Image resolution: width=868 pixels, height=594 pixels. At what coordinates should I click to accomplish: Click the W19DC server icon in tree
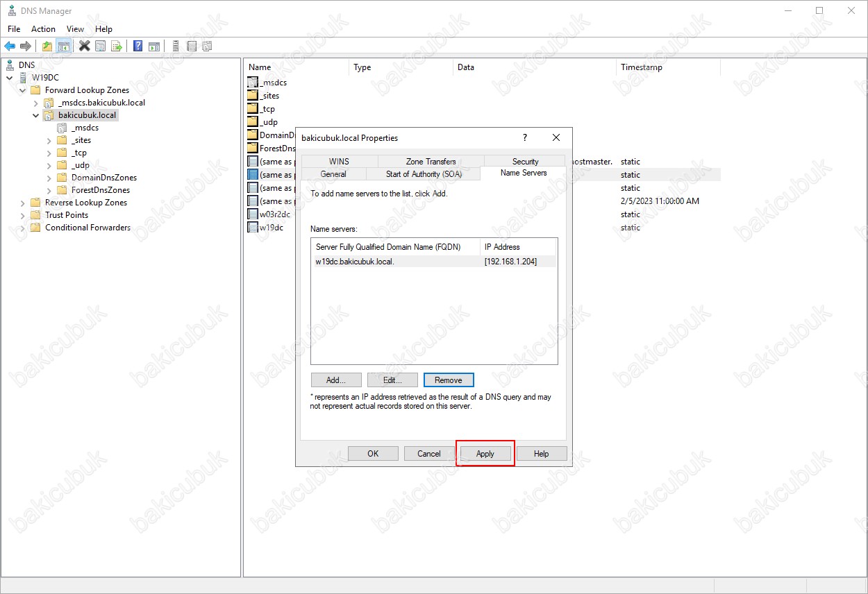point(24,78)
